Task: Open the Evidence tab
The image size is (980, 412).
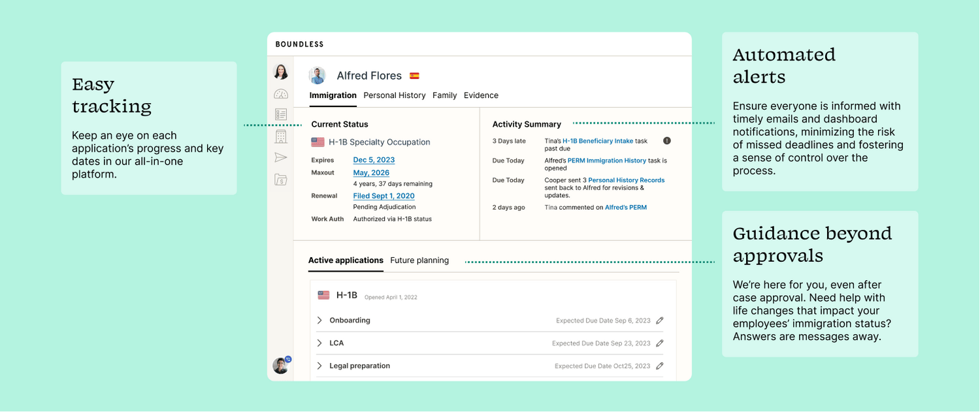Action: (481, 95)
